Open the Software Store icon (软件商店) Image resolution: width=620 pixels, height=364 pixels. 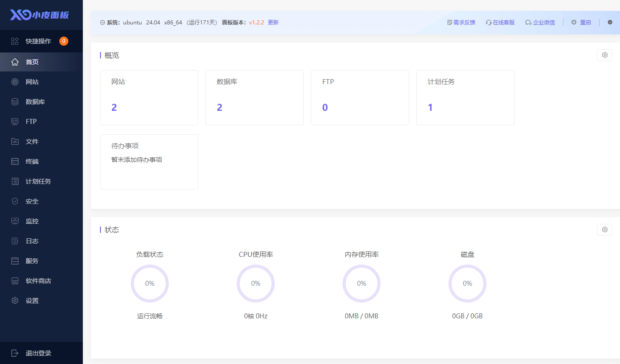(x=15, y=281)
